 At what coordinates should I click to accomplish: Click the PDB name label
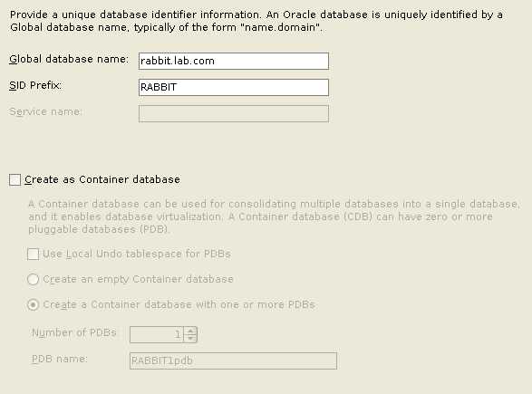click(x=60, y=359)
